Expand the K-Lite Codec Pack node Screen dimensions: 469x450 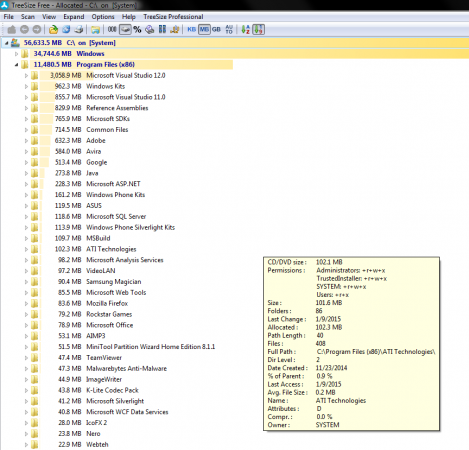click(x=26, y=390)
